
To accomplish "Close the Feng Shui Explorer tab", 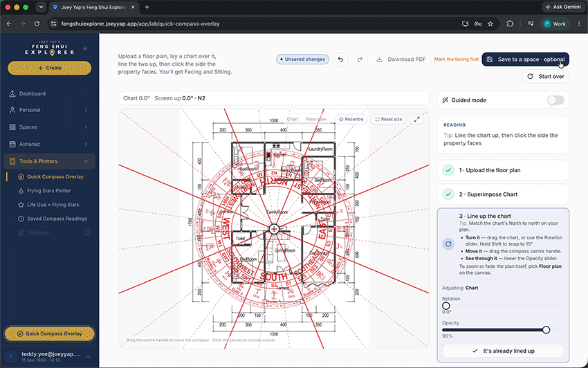I will pos(133,7).
